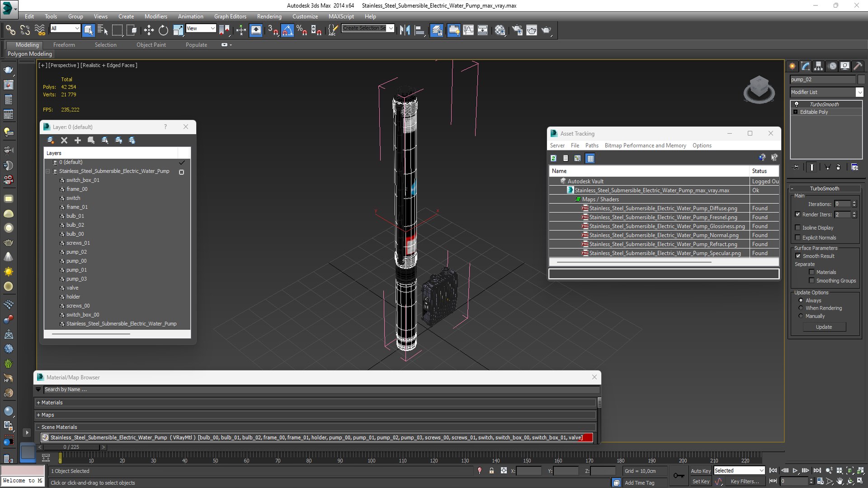Click the Search by Name field
The height and width of the screenshot is (488, 868).
[x=321, y=389]
